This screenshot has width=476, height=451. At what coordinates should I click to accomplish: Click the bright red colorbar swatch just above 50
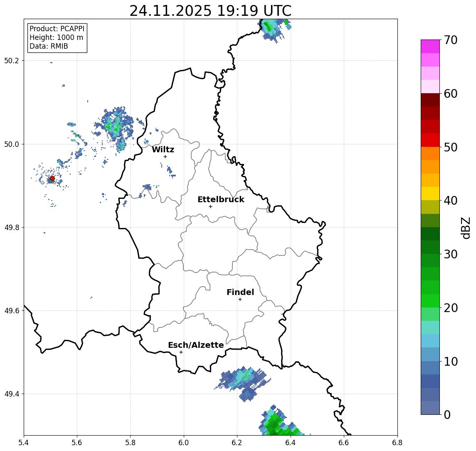point(430,140)
